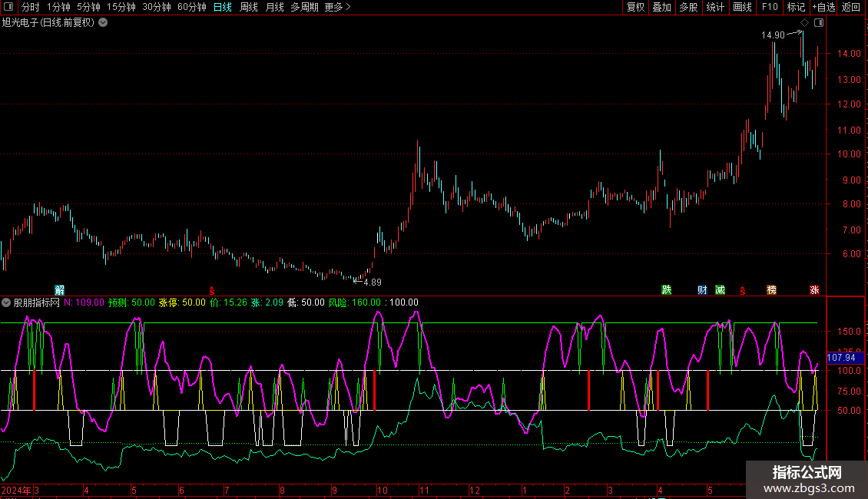868x499 pixels.
Task: Click the 107.94 current value tag
Action: pyautogui.click(x=841, y=358)
